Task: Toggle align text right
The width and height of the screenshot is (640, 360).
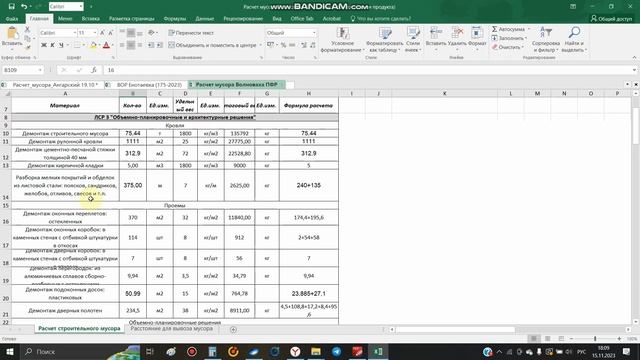Action: pyautogui.click(x=140, y=45)
